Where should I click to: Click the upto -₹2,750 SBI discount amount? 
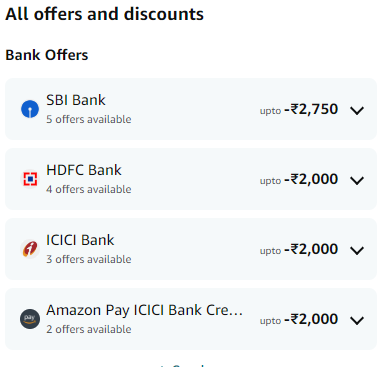(x=299, y=109)
